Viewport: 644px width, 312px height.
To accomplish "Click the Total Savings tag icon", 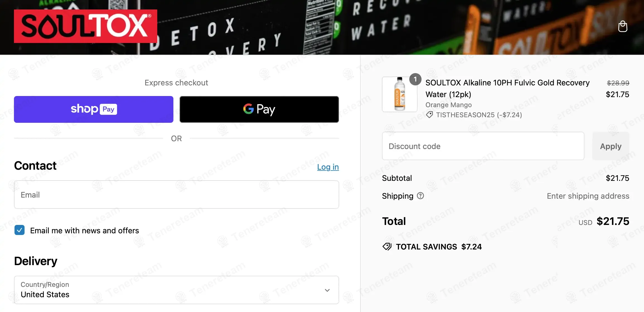I will 387,247.
